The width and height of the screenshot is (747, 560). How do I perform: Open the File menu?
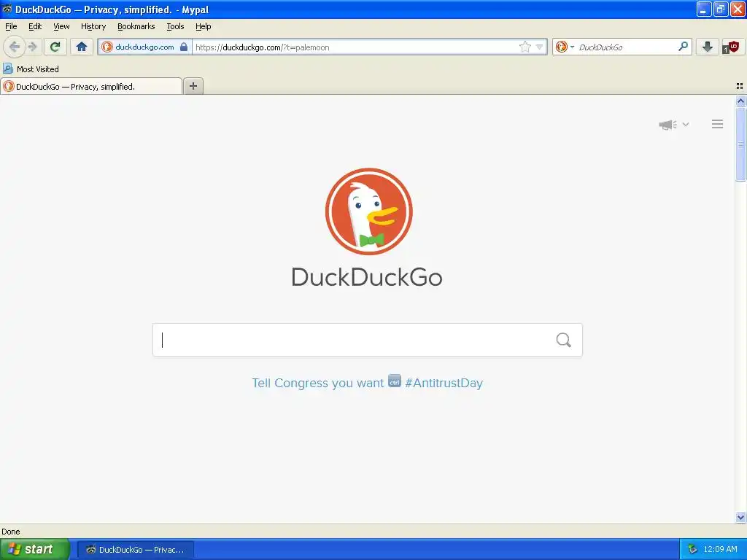point(11,26)
